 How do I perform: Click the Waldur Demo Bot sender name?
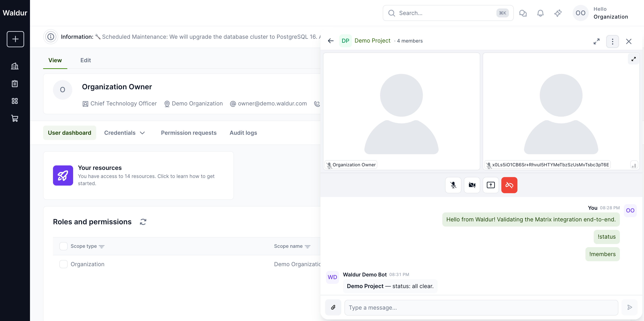[x=365, y=274]
